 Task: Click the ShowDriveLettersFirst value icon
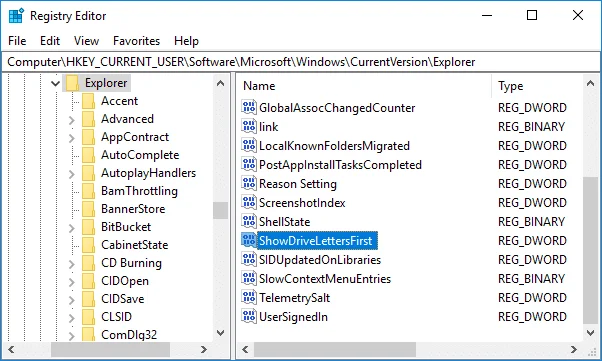coord(249,240)
